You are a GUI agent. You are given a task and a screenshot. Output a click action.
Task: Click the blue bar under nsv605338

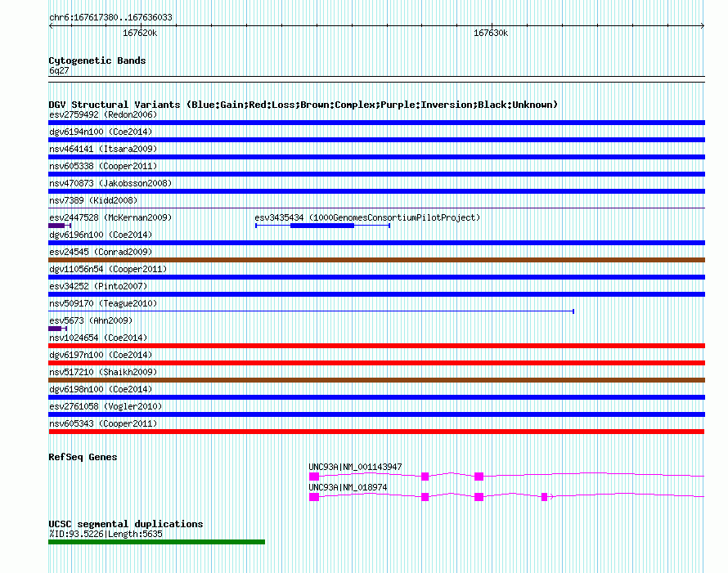coord(376,174)
